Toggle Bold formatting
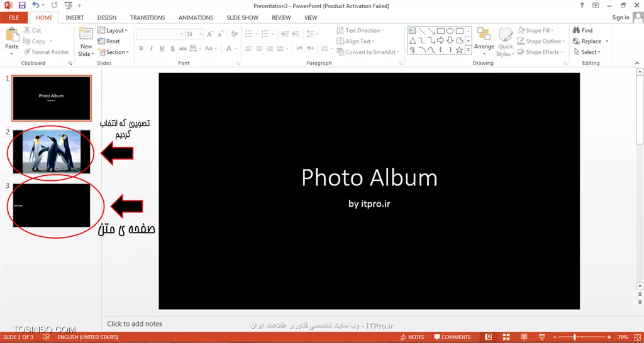Image resolution: width=644 pixels, height=343 pixels. [141, 48]
